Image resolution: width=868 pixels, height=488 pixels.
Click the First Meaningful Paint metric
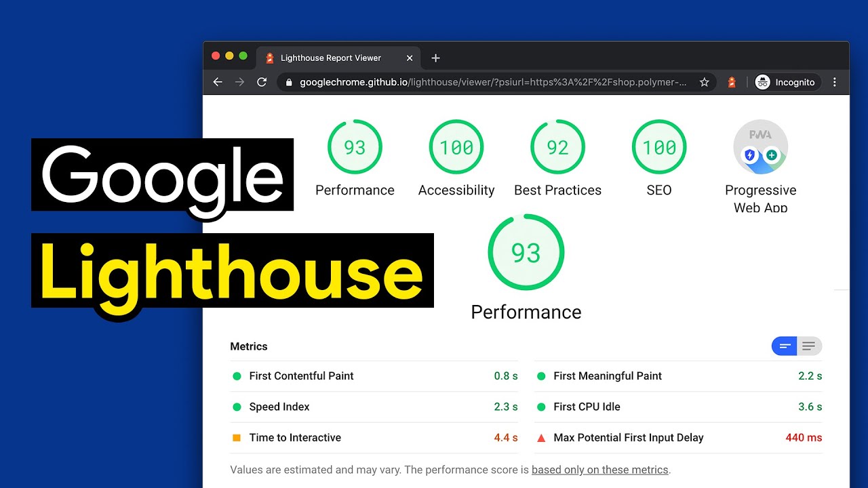(x=678, y=376)
